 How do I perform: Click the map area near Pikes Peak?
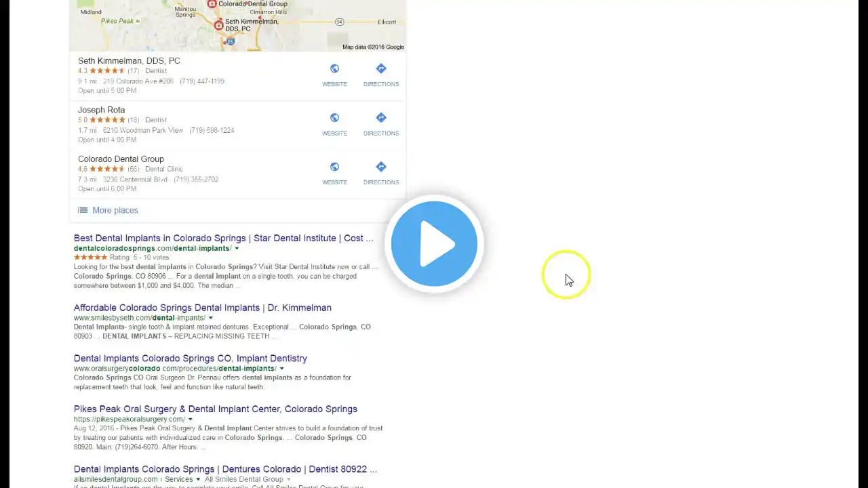(120, 21)
